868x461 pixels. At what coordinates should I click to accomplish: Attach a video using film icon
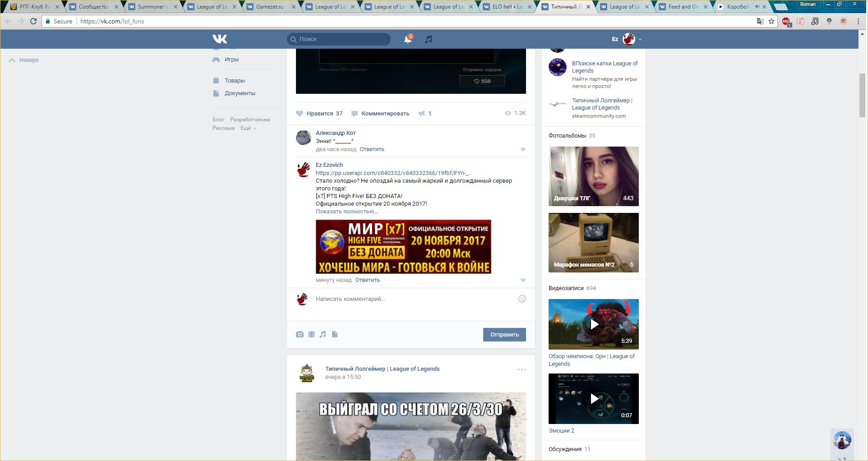[311, 334]
